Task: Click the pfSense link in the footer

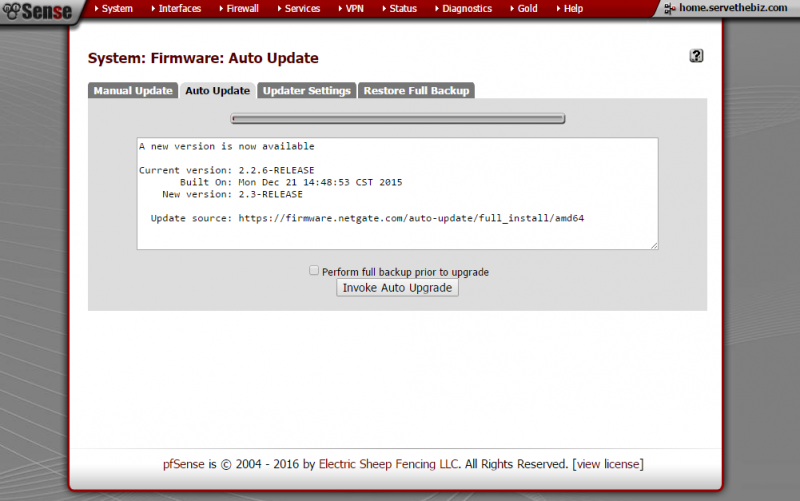Action: pyautogui.click(x=184, y=464)
